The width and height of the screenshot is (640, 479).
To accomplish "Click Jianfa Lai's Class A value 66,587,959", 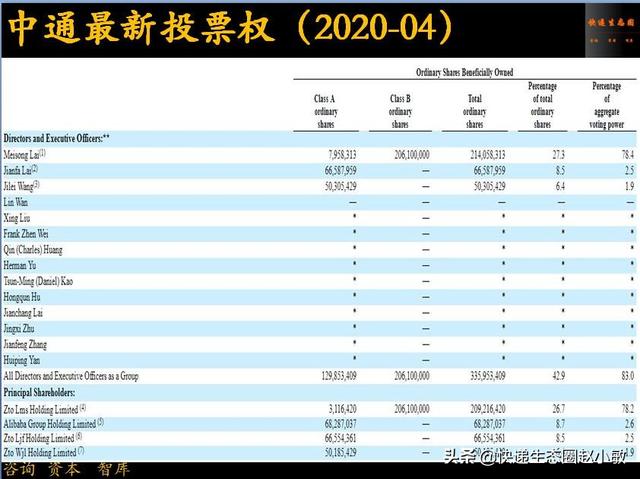I will (x=340, y=170).
